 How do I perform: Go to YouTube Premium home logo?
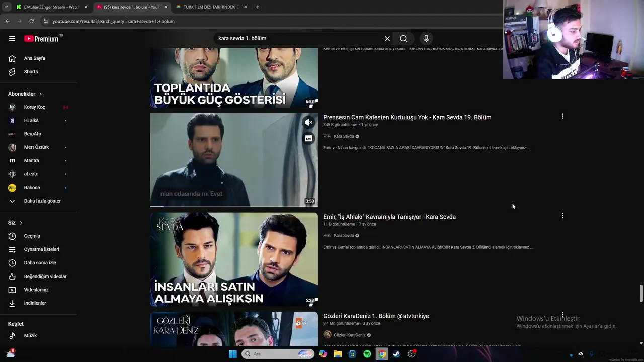point(41,39)
